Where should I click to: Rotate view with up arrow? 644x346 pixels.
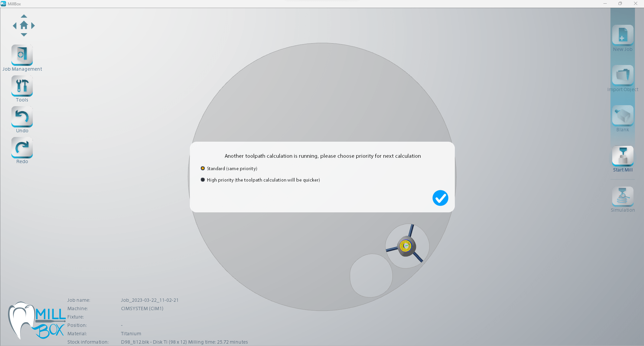coord(24,16)
